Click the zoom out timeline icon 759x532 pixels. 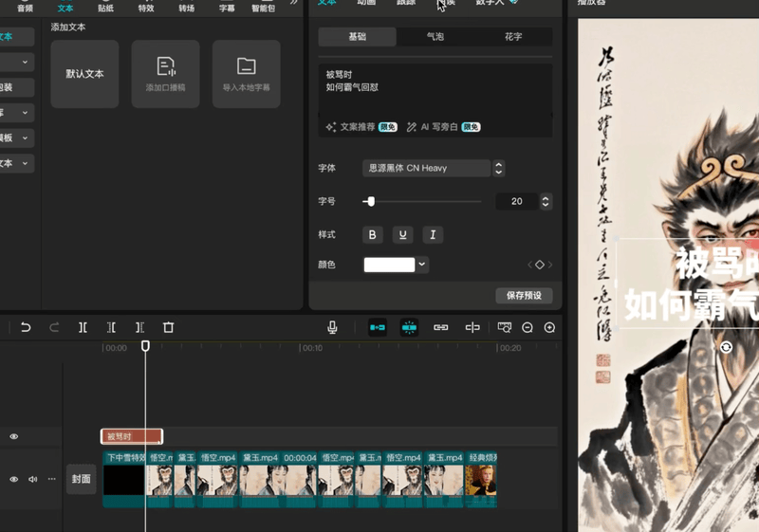click(x=528, y=327)
